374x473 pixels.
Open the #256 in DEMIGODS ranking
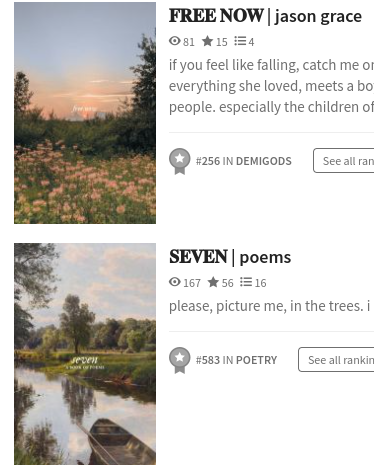(244, 161)
